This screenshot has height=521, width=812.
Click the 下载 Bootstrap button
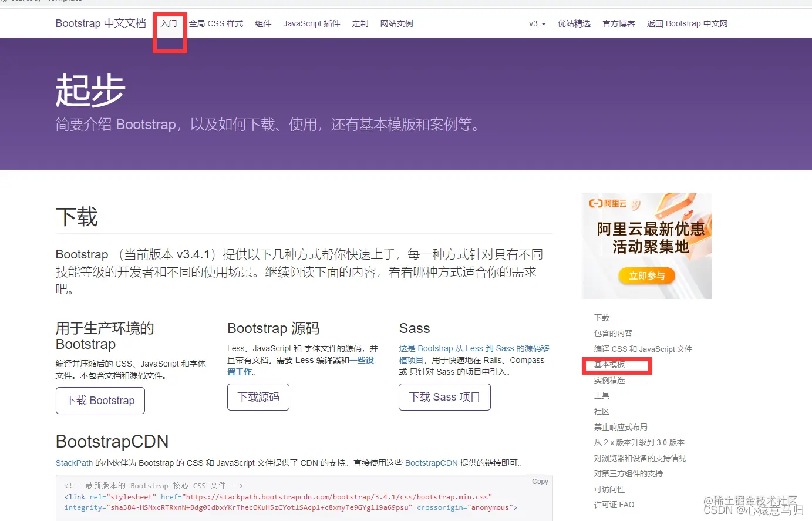pos(100,401)
